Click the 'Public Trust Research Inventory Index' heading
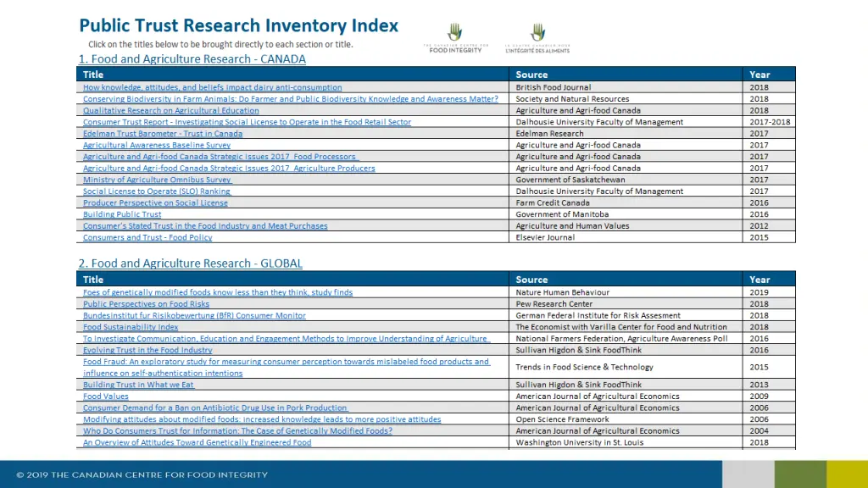The width and height of the screenshot is (868, 488). click(238, 25)
